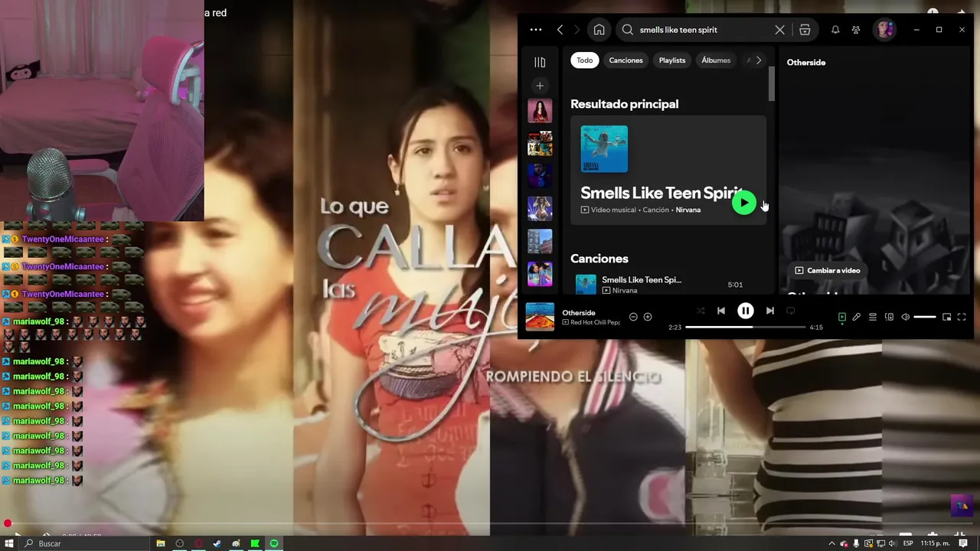Screen dimensions: 980x551
Task: Open the Browse icon in search bar
Action: (x=805, y=30)
